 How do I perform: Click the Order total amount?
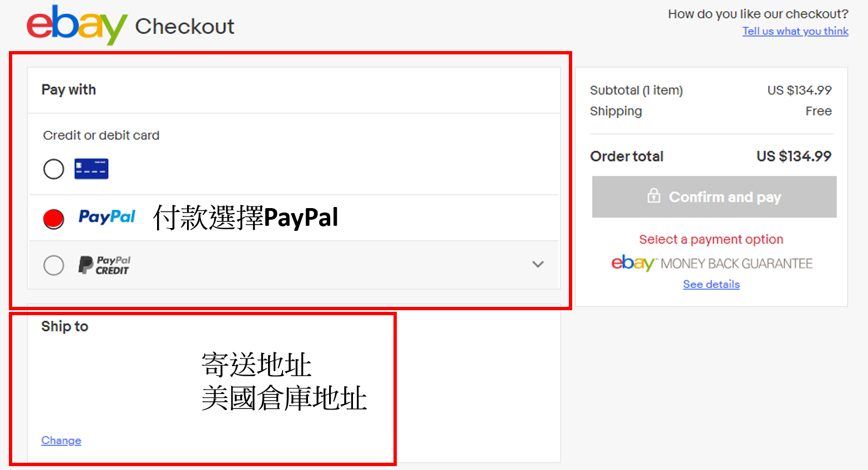point(794,156)
